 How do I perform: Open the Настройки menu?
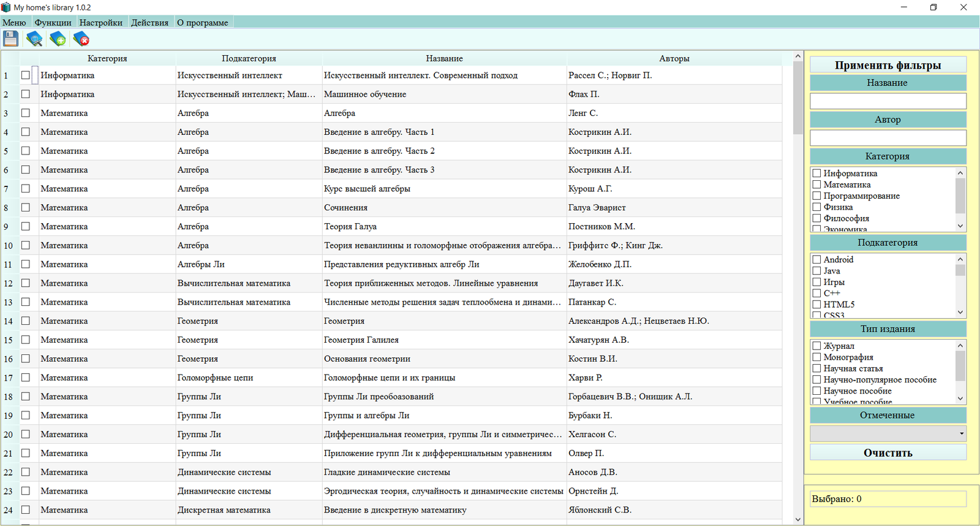click(101, 23)
